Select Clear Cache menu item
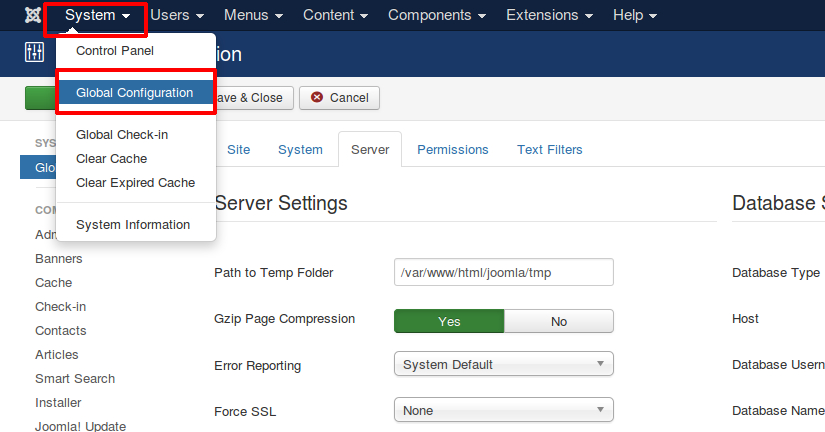Viewport: 825px width, 432px height. (111, 159)
